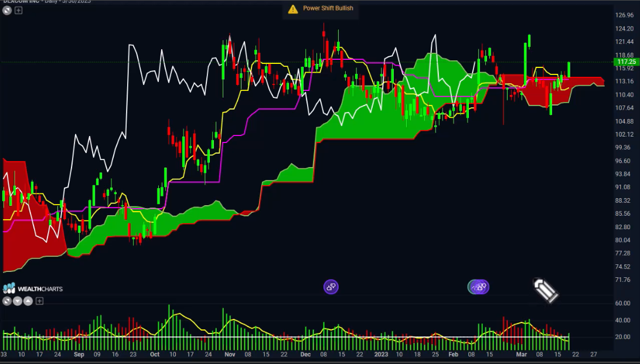Maximize the main price chart panel
Screen dimensions: 640x364
7,10
